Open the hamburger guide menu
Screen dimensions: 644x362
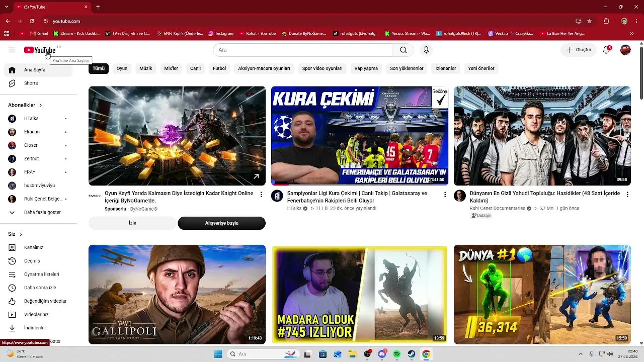click(12, 50)
